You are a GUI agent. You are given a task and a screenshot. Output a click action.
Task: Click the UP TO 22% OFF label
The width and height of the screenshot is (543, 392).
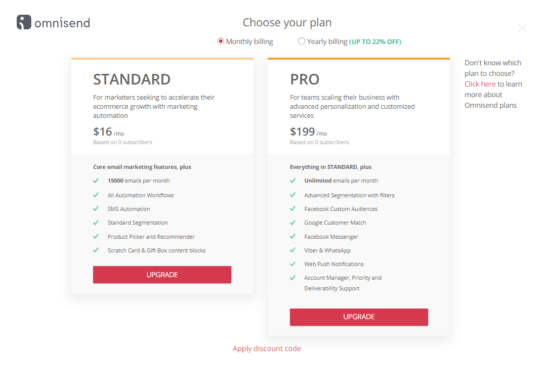[x=375, y=42]
